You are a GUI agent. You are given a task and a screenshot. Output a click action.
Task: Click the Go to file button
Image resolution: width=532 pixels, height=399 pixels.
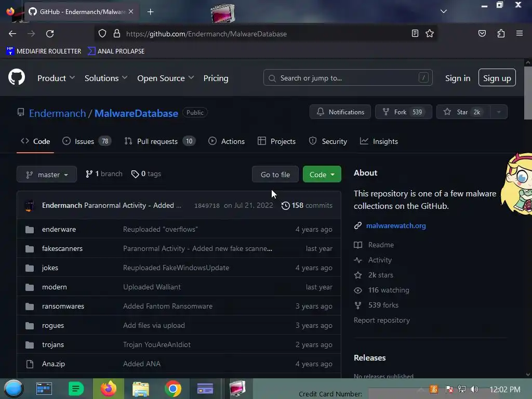(275, 175)
